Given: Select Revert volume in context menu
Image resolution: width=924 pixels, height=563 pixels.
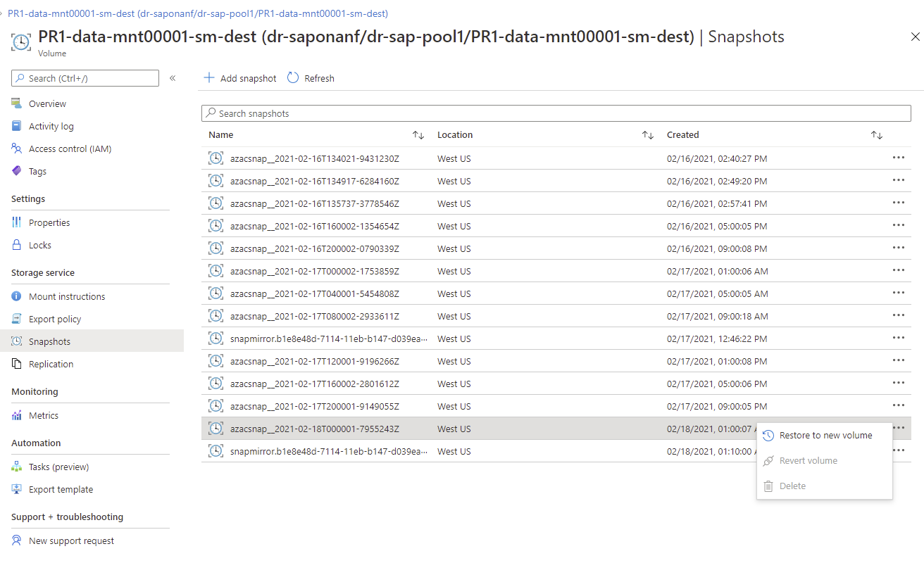Looking at the screenshot, I should pyautogui.click(x=825, y=461).
